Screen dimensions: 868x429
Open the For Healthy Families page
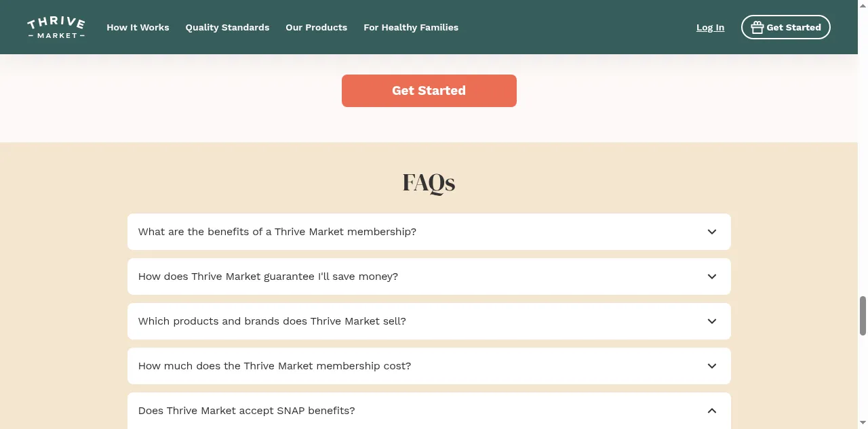(411, 27)
